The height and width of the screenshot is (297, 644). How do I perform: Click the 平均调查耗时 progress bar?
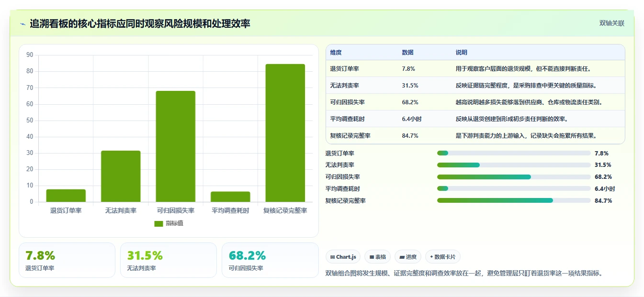point(514,188)
